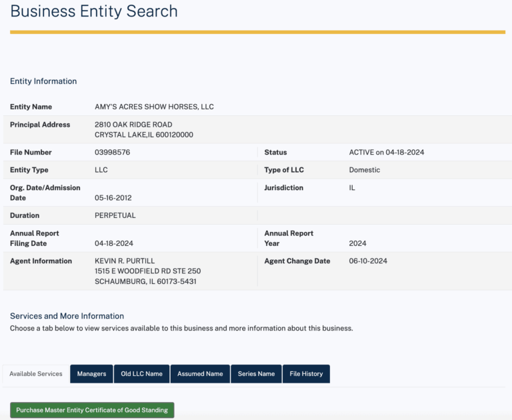This screenshot has width=512, height=420.
Task: Select the Available Services tab
Action: tap(36, 374)
